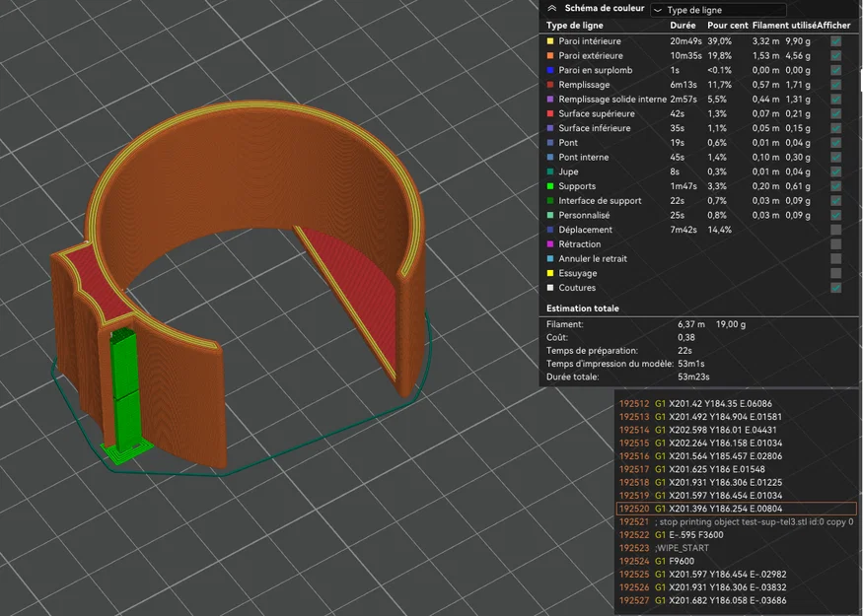
Task: Click the Pour cent column header
Action: click(x=728, y=26)
